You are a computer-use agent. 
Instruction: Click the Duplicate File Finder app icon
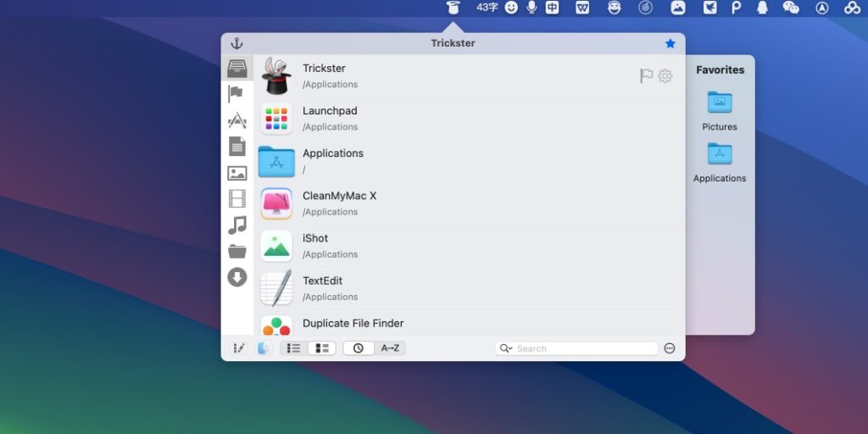click(x=276, y=326)
